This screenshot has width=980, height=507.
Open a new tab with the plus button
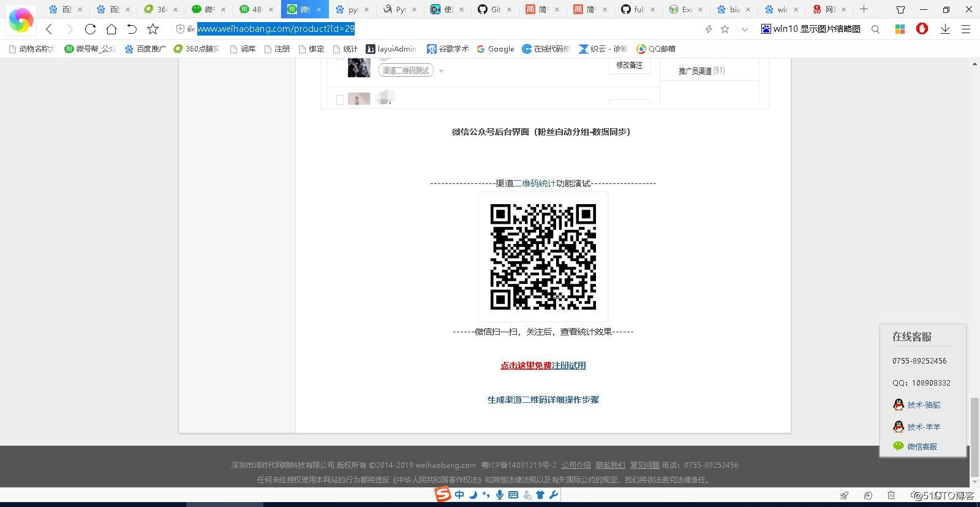coord(864,9)
